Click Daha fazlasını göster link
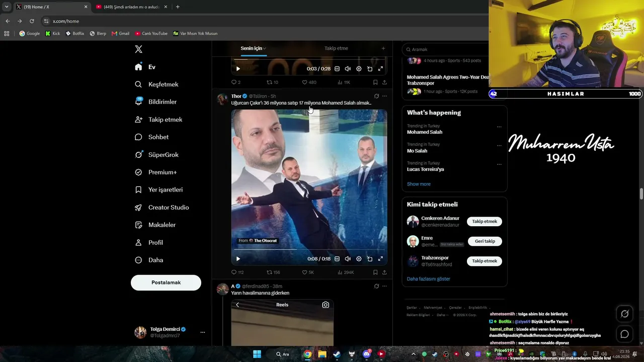Image resolution: width=644 pixels, height=362 pixels. [429, 279]
